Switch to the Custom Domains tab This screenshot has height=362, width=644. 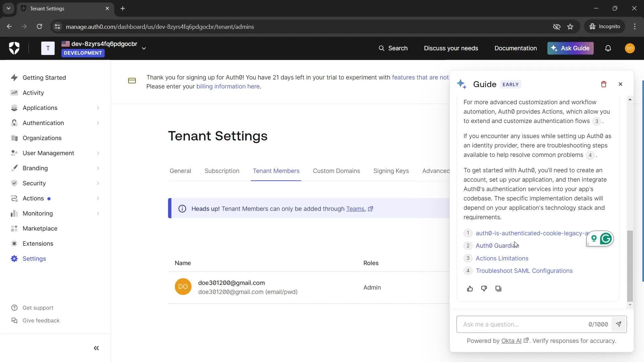coord(336,171)
